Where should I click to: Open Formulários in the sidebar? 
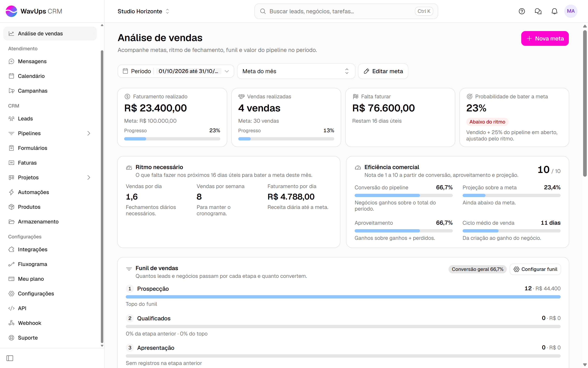50,148
